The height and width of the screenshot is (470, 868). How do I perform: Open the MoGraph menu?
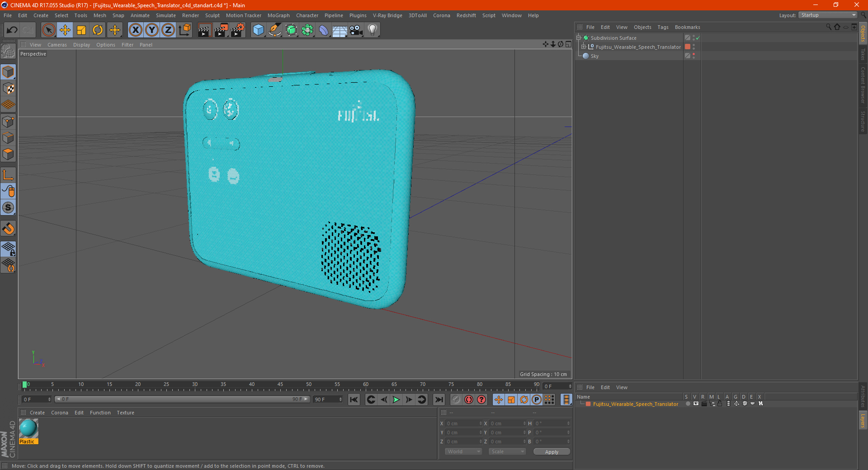(278, 15)
